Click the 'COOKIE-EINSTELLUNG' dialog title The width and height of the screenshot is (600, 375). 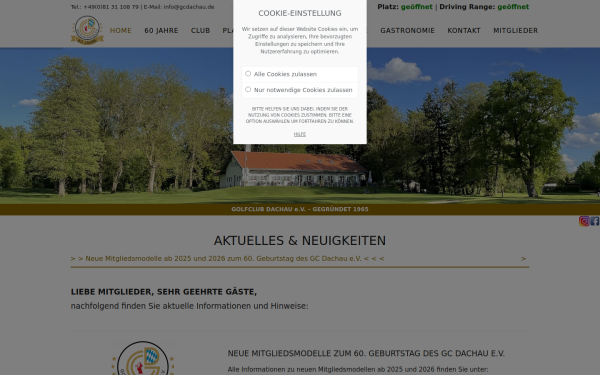300,13
